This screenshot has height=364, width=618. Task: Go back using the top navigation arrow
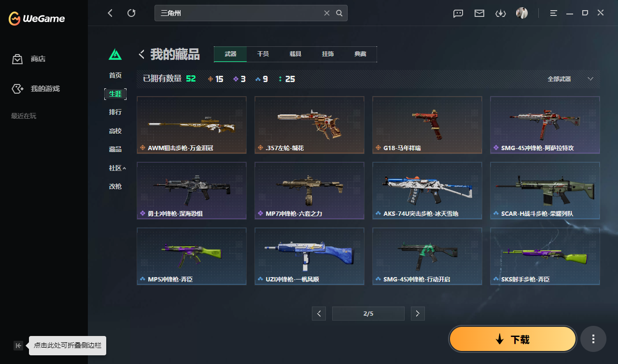[x=110, y=13]
